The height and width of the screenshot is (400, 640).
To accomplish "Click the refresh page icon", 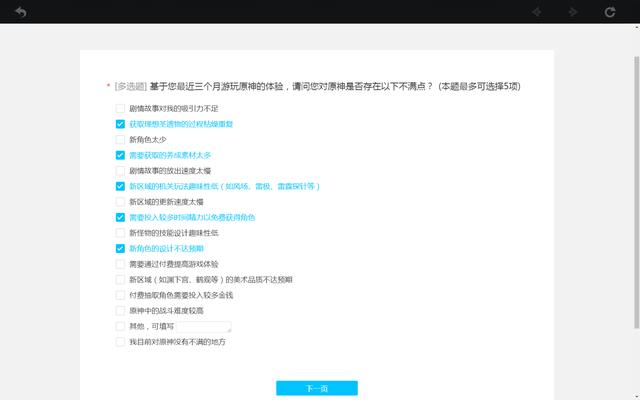I will click(x=610, y=12).
